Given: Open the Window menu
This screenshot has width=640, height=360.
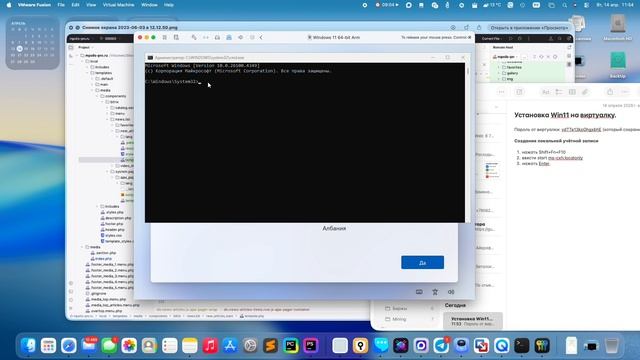Looking at the screenshot, I should click(x=149, y=5).
